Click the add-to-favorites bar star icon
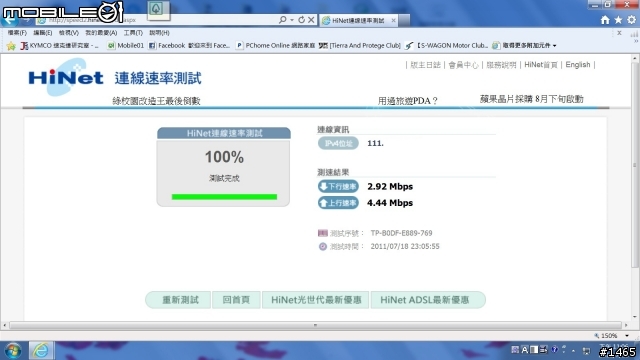Screen dimensions: 640x360 coord(11,46)
